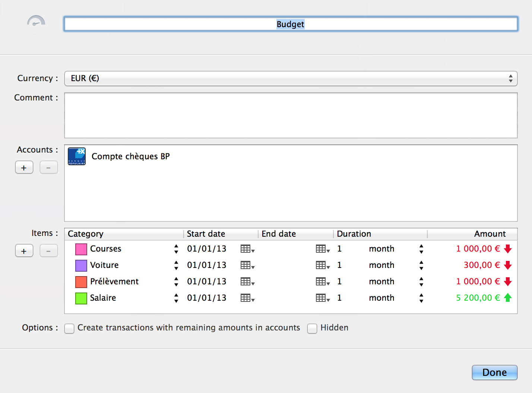Change duration unit for Prélèvement row

point(421,282)
